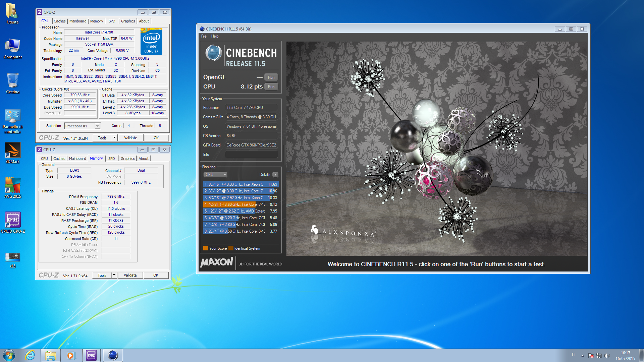Image resolution: width=644 pixels, height=362 pixels.
Task: Launch the AVG 2015 shortcut
Action: 13,188
